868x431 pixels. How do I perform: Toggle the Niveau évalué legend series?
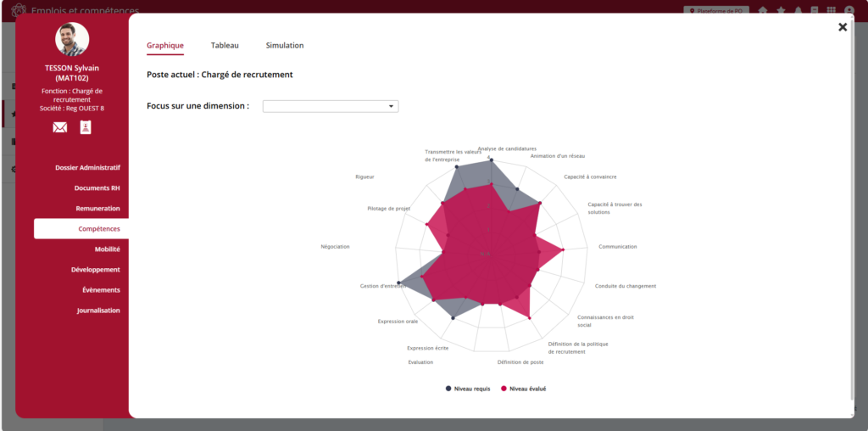tap(524, 389)
